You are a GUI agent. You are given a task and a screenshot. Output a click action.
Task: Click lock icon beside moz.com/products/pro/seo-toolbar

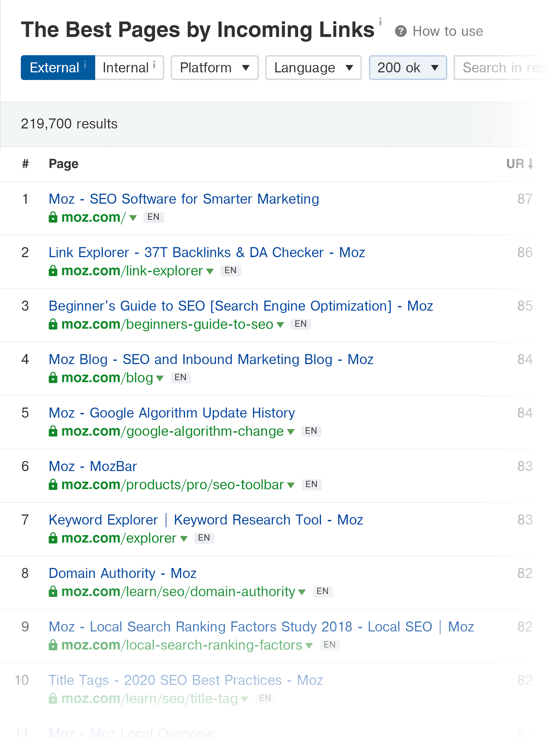[53, 485]
